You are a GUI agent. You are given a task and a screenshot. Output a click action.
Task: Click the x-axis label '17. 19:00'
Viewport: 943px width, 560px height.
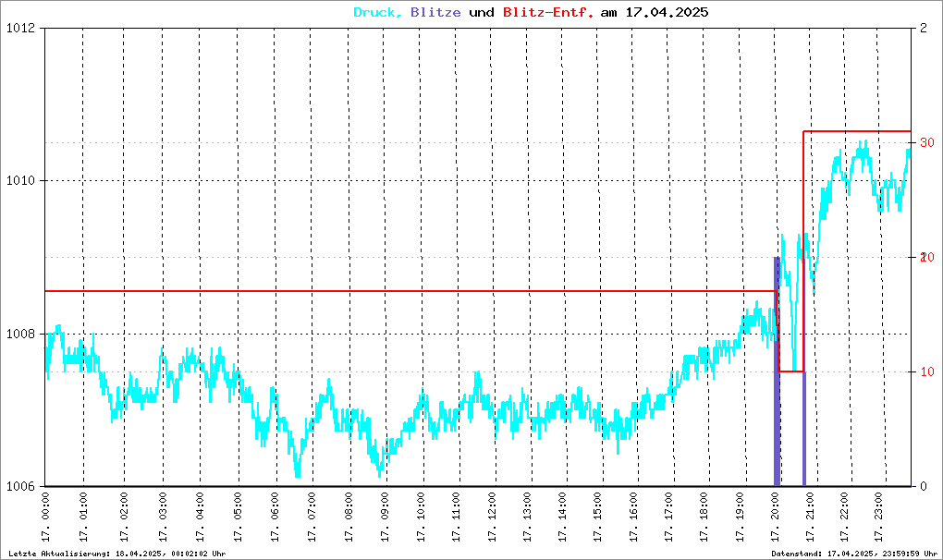point(741,517)
